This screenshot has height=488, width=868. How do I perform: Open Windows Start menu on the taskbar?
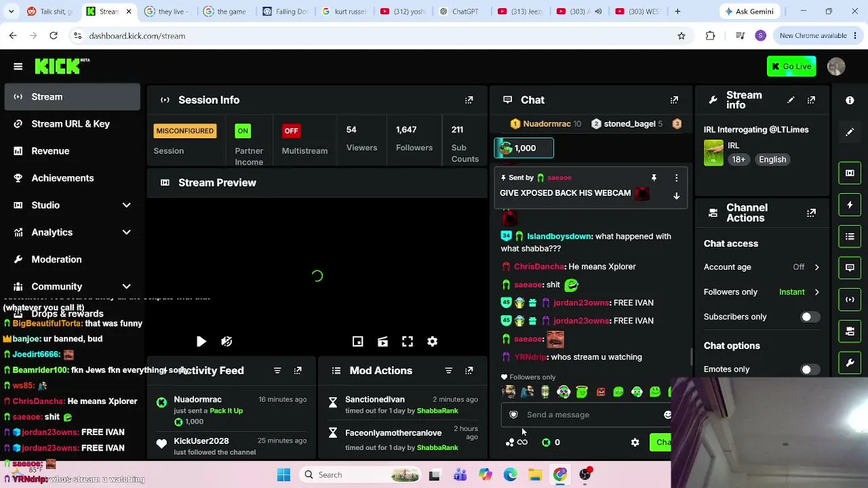[x=283, y=475]
